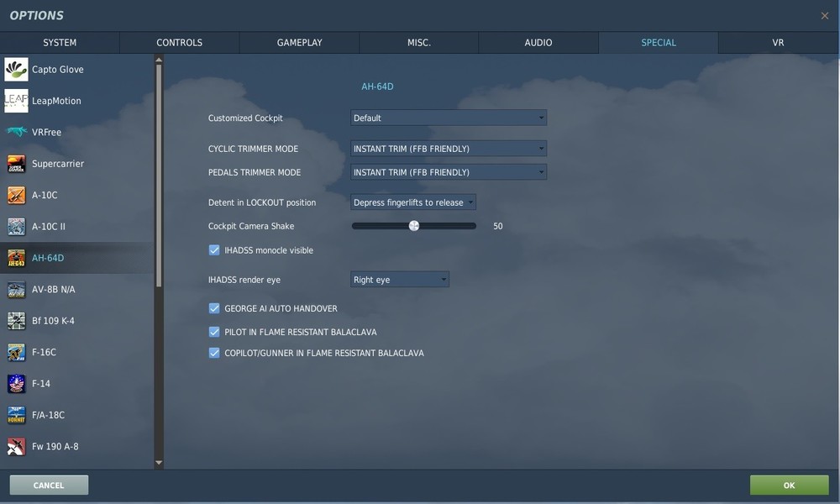840x504 pixels.
Task: Expand the PEDALS TRIMMER MODE dropdown
Action: [x=449, y=172]
